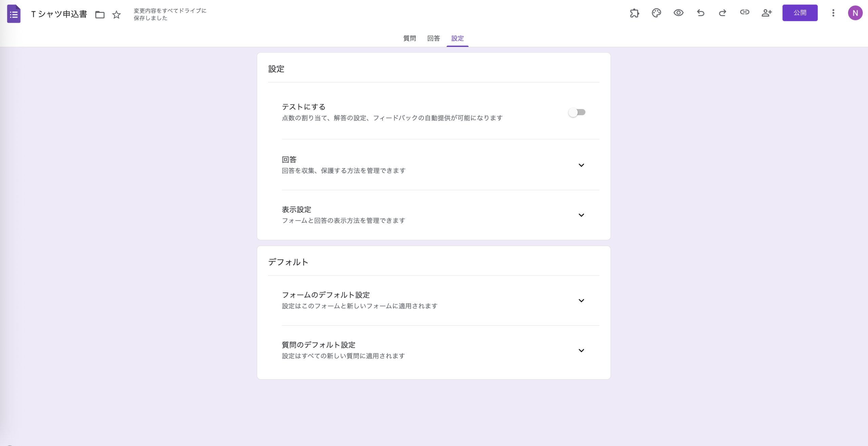The image size is (868, 446).
Task: Expand the 質問のデフォルト設定 section
Action: (x=582, y=350)
